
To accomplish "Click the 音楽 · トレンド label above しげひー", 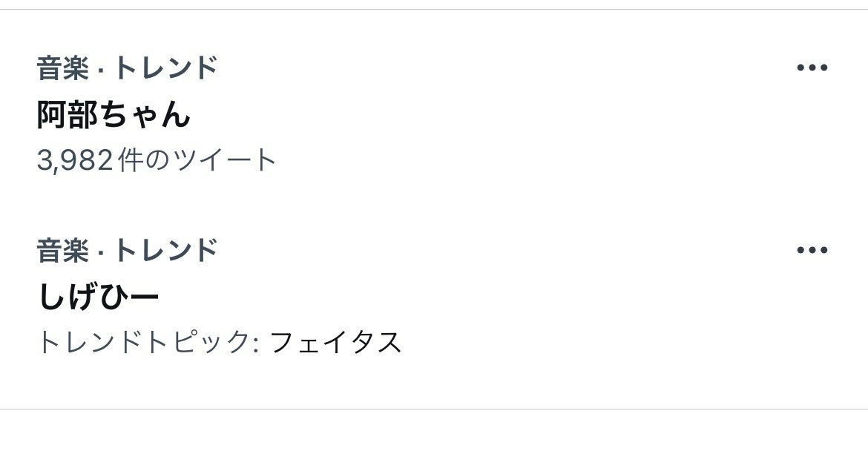I will point(127,250).
